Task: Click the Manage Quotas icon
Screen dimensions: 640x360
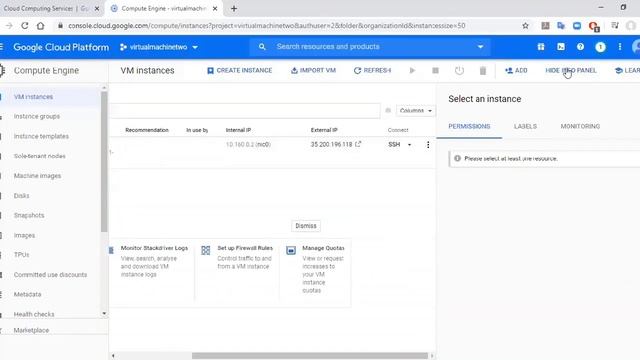Action: tap(291, 250)
